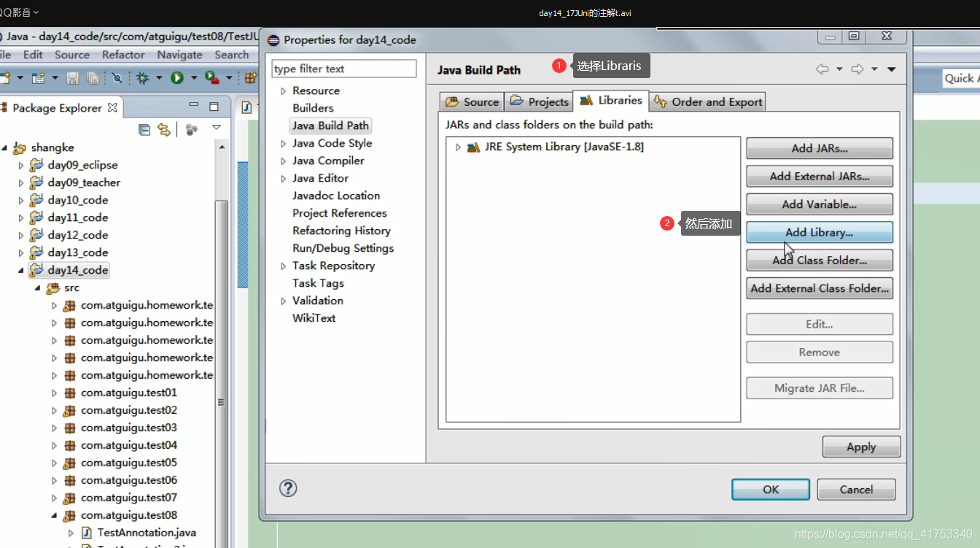Open the Refactor menu
The height and width of the screenshot is (548, 980).
123,55
